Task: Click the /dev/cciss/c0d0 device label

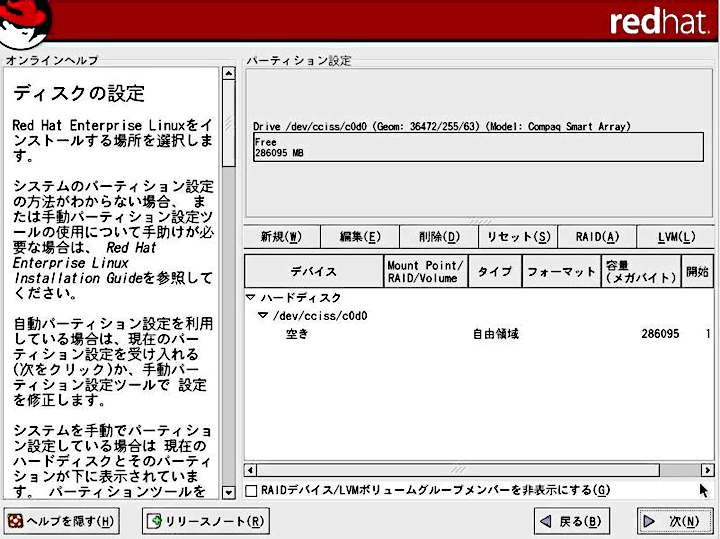Action: tap(320, 316)
